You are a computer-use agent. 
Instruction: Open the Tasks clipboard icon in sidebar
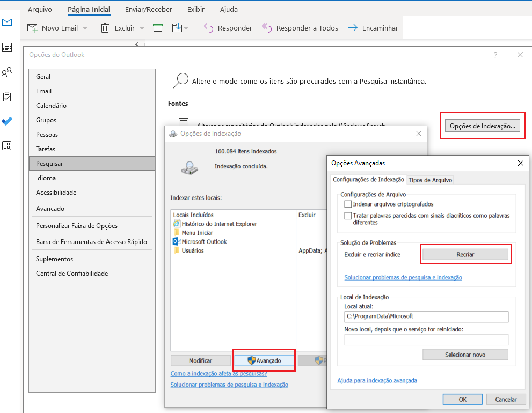click(7, 97)
